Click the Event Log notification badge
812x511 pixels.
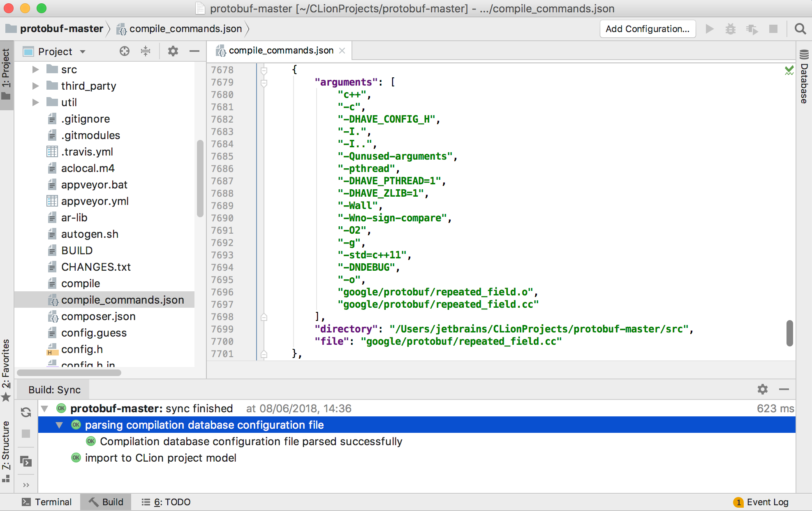click(x=738, y=502)
